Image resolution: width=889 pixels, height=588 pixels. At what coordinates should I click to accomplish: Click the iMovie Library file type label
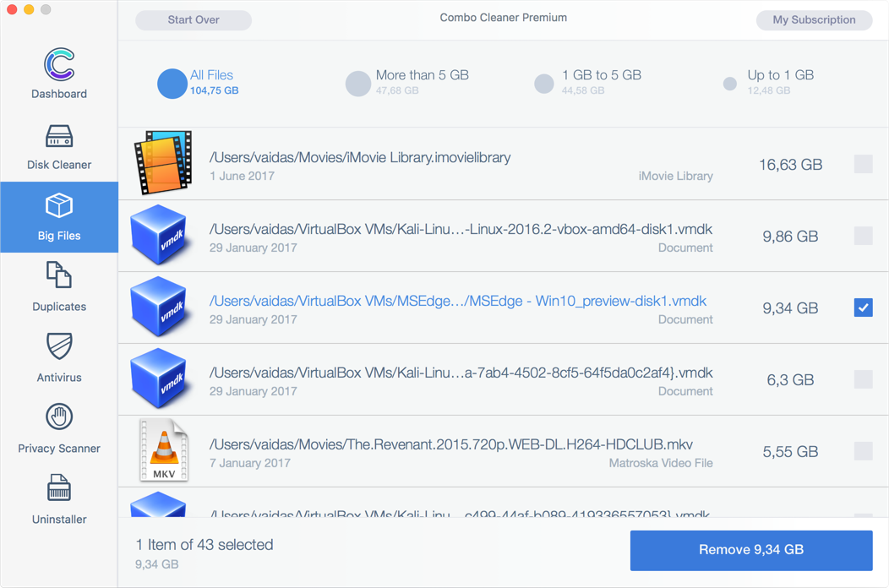coord(676,177)
